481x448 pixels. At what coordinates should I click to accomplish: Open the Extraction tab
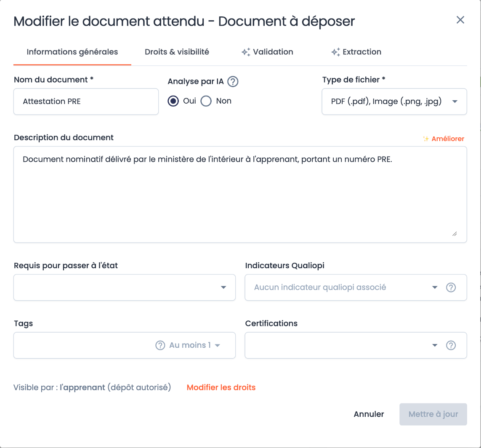(356, 52)
